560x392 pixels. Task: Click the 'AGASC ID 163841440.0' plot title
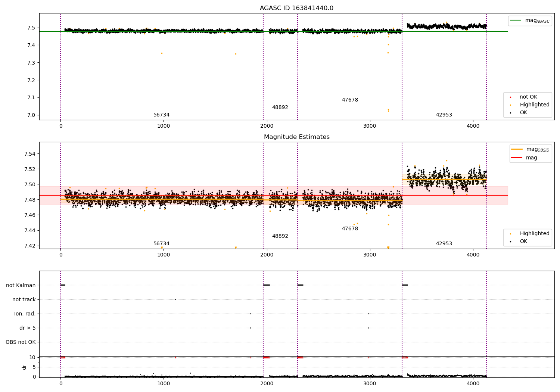[296, 8]
